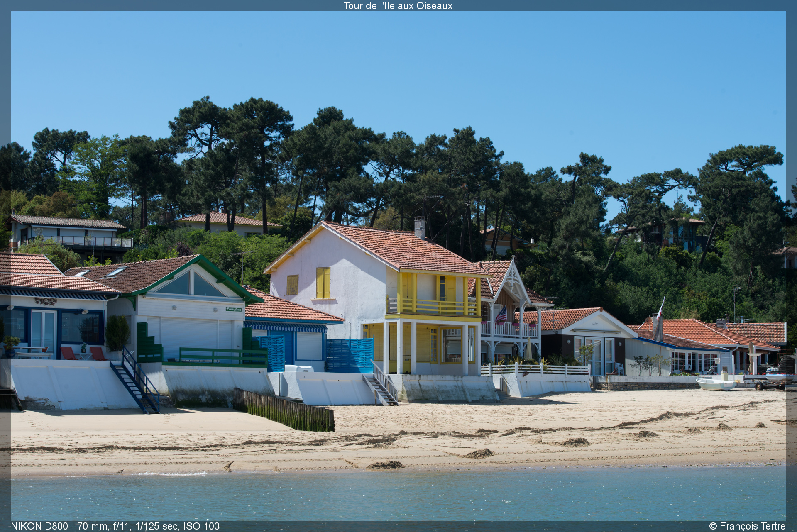The width and height of the screenshot is (797, 532).
Task: Click the beach houses photograph
Action: [398, 266]
